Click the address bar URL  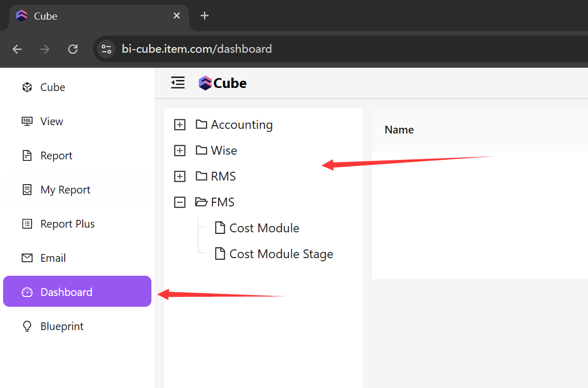click(x=196, y=49)
